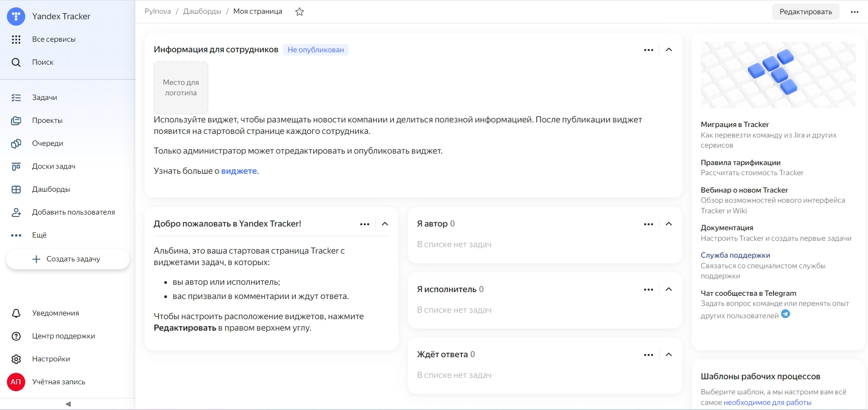Open Проекты projects icon
868x410 pixels.
click(x=16, y=121)
